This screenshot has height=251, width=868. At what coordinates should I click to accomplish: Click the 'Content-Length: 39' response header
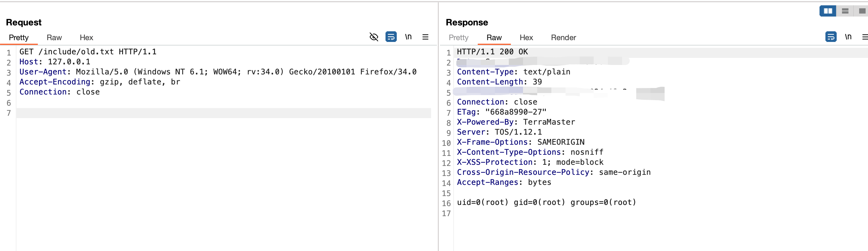tap(499, 82)
